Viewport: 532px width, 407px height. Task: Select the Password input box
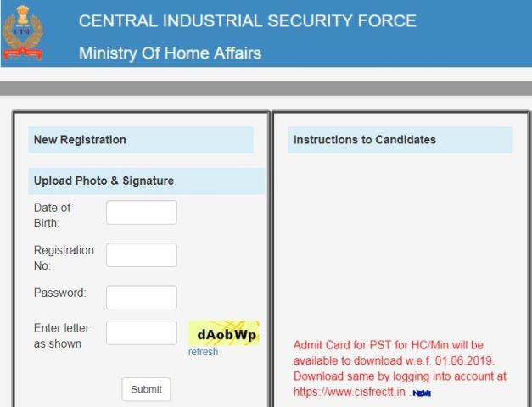(x=142, y=297)
